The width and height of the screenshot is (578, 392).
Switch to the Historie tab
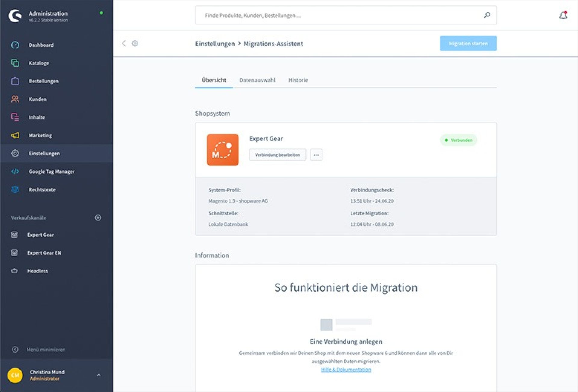tap(298, 80)
